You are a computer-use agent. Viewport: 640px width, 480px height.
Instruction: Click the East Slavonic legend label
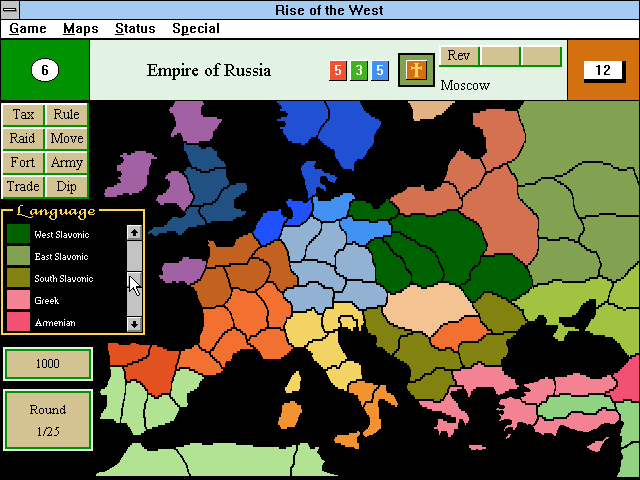[x=61, y=257]
